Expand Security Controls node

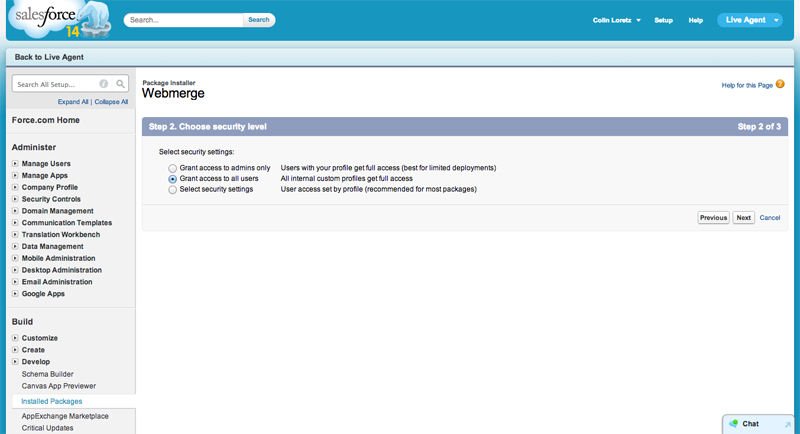coord(15,199)
